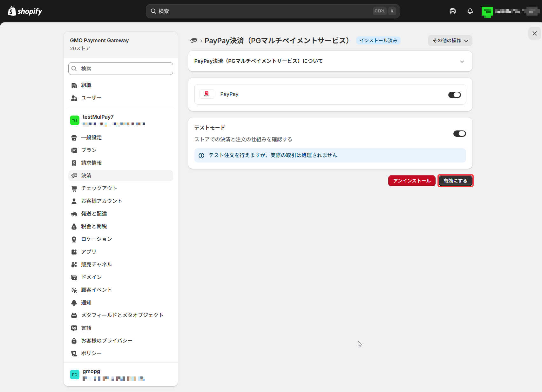Click the アンインストール button
The width and height of the screenshot is (542, 392).
[x=412, y=181]
